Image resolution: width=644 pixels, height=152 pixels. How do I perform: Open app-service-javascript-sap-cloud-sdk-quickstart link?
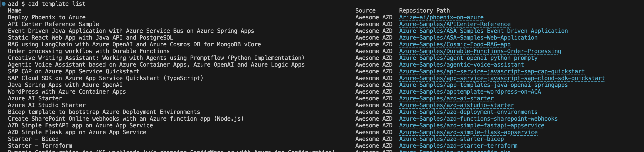[x=502, y=78]
